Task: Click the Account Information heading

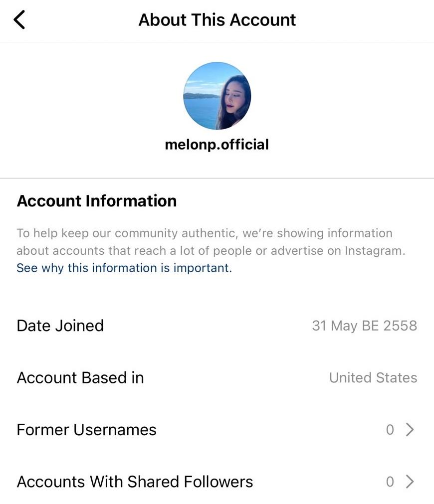Action: tap(97, 201)
